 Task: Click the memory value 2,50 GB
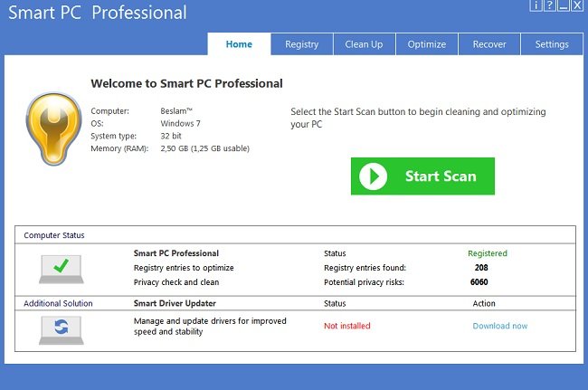point(204,148)
